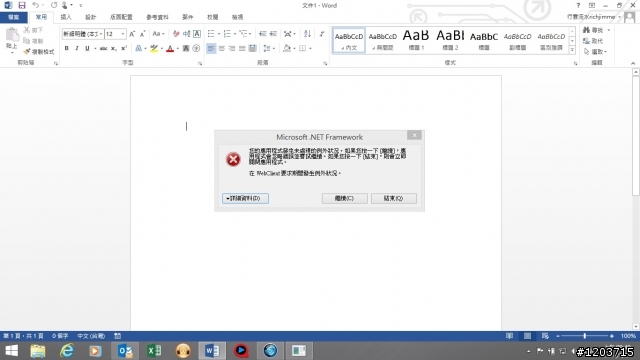Open the Bullets list button
This screenshot has width=640, height=360.
pos(211,34)
